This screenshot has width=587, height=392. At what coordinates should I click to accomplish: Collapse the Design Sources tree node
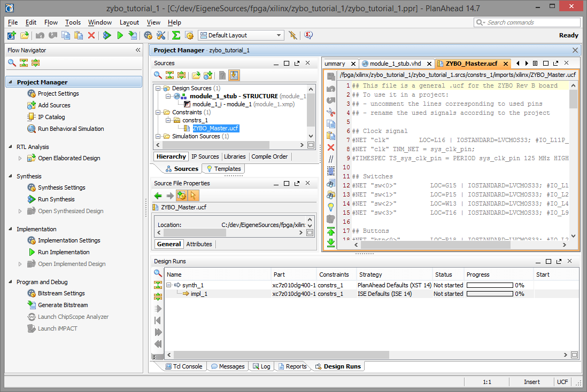(x=159, y=88)
